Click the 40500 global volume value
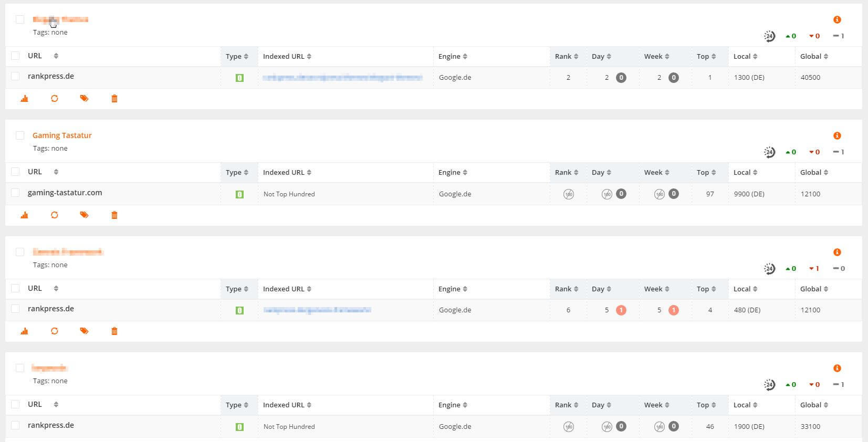The image size is (868, 442). coord(810,78)
